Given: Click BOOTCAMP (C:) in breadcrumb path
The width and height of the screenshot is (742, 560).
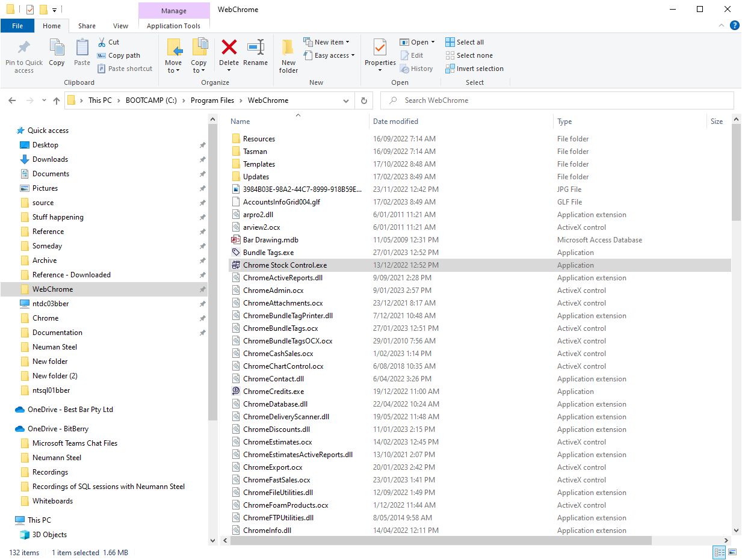Looking at the screenshot, I should click(152, 100).
